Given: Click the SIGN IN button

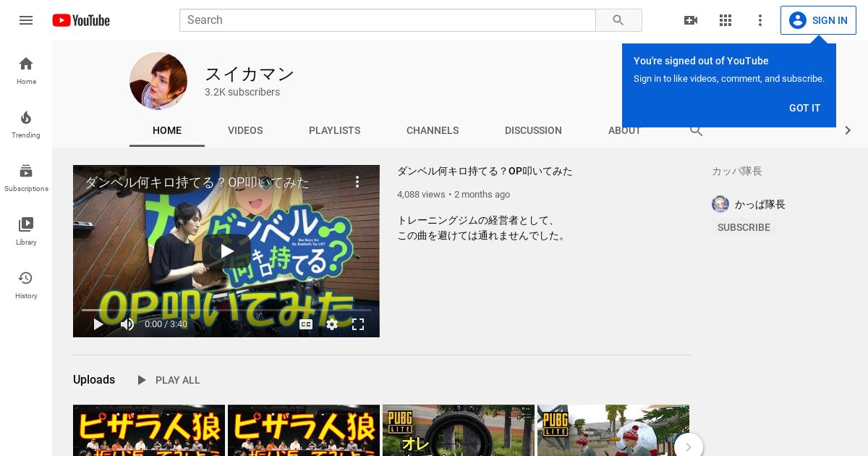Looking at the screenshot, I should 818,20.
